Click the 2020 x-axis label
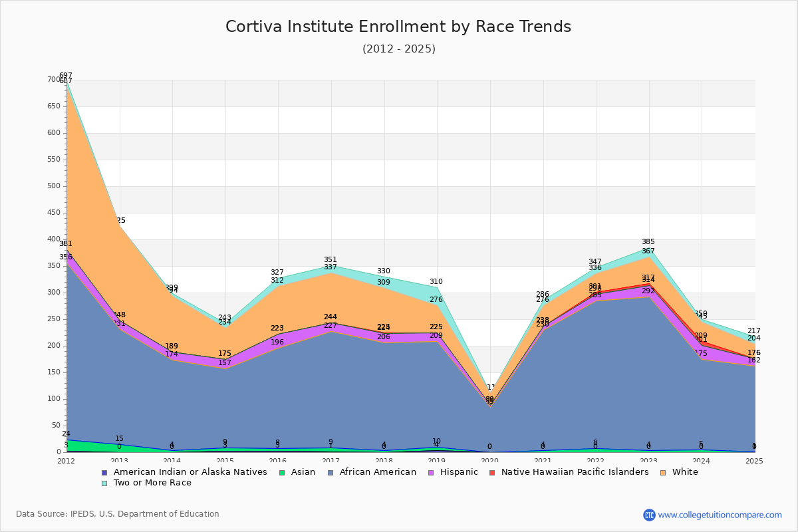This screenshot has height=532, width=798. 490,461
